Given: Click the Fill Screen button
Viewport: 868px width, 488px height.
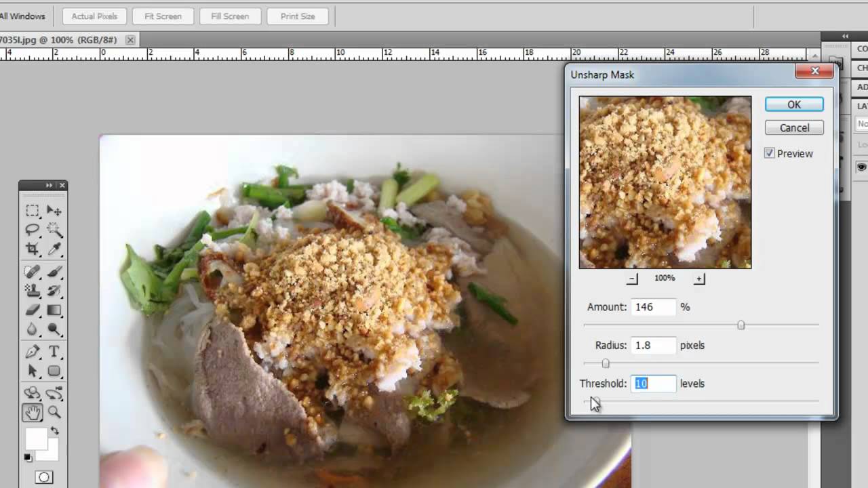Looking at the screenshot, I should (x=230, y=16).
